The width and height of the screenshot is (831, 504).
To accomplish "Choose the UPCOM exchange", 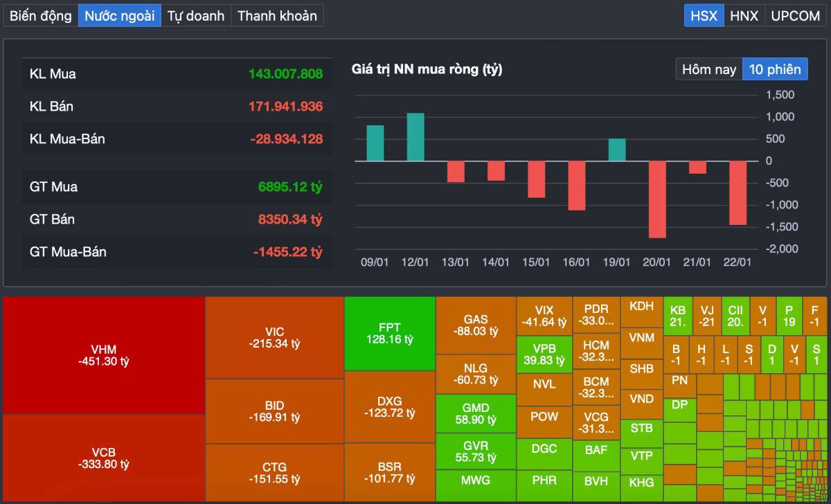I will [x=795, y=15].
